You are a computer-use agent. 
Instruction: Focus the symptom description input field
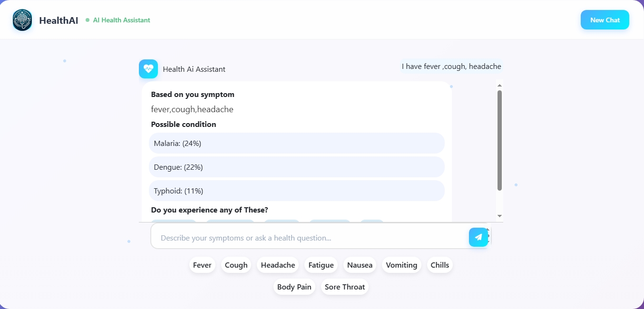pyautogui.click(x=309, y=238)
